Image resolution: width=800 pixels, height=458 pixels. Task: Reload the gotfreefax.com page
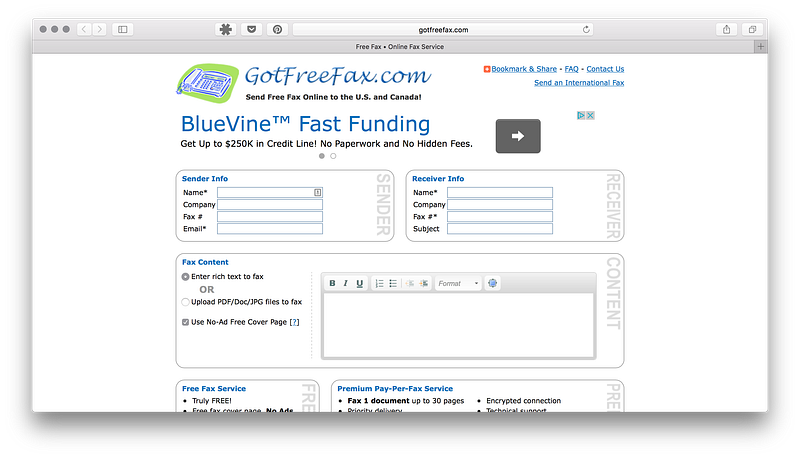click(586, 30)
